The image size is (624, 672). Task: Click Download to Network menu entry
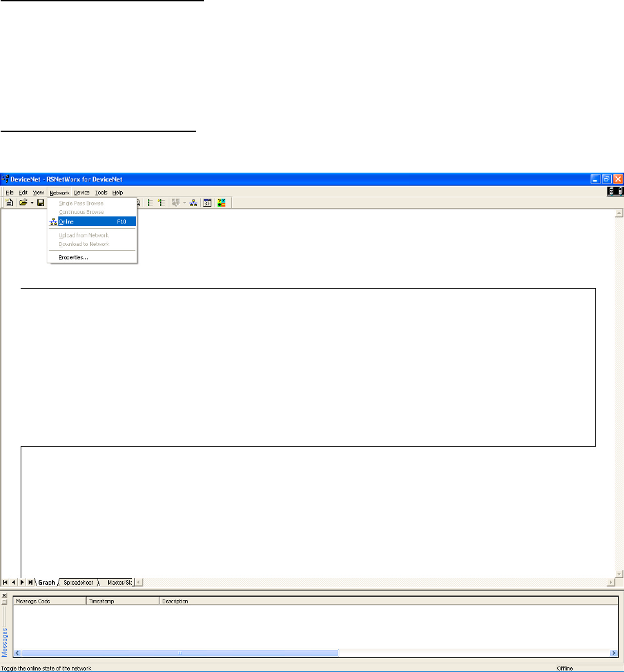[92, 244]
